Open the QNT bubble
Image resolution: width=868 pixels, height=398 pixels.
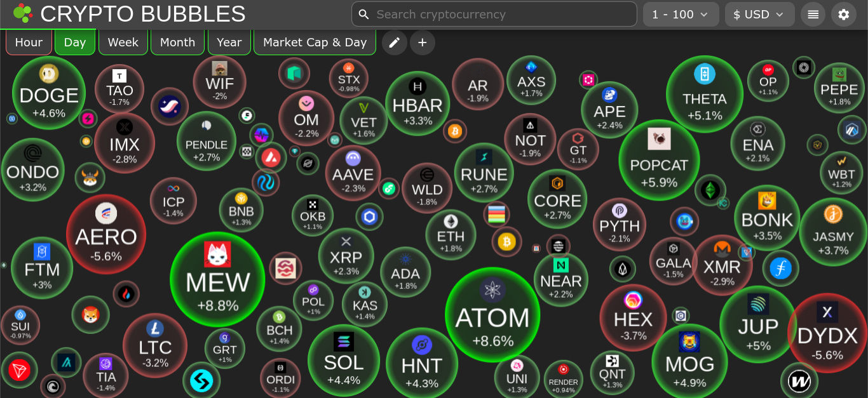pyautogui.click(x=612, y=373)
